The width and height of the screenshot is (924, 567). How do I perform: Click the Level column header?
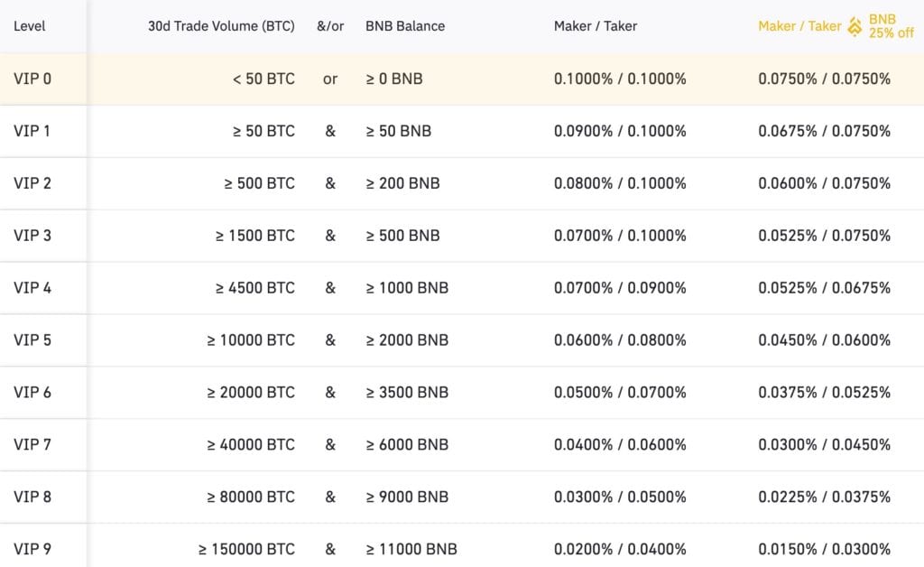pyautogui.click(x=30, y=26)
